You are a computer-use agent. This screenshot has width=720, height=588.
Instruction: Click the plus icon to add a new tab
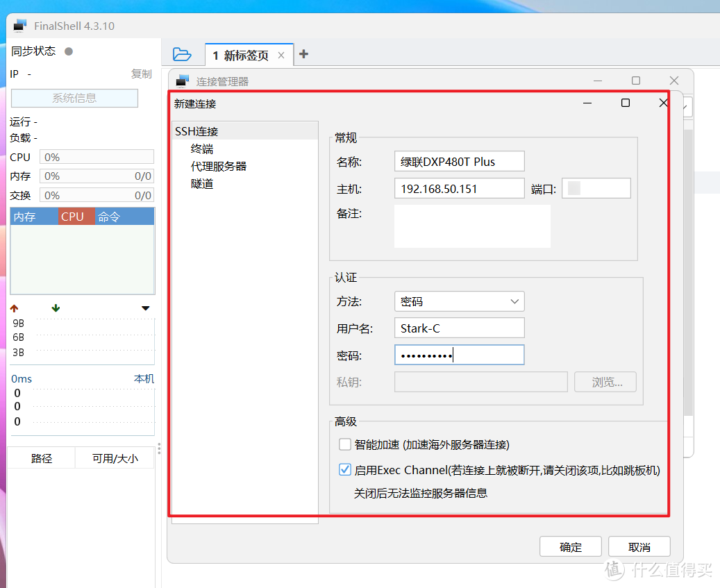point(303,53)
